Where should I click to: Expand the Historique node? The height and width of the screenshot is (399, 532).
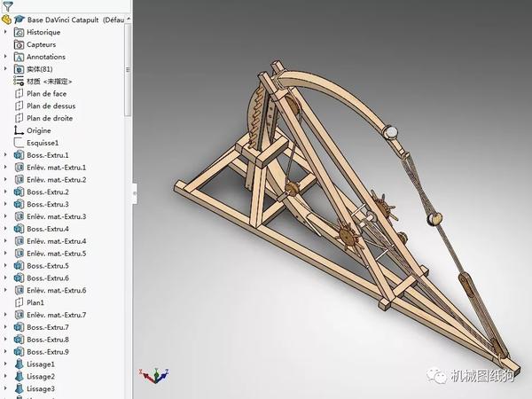coord(5,32)
